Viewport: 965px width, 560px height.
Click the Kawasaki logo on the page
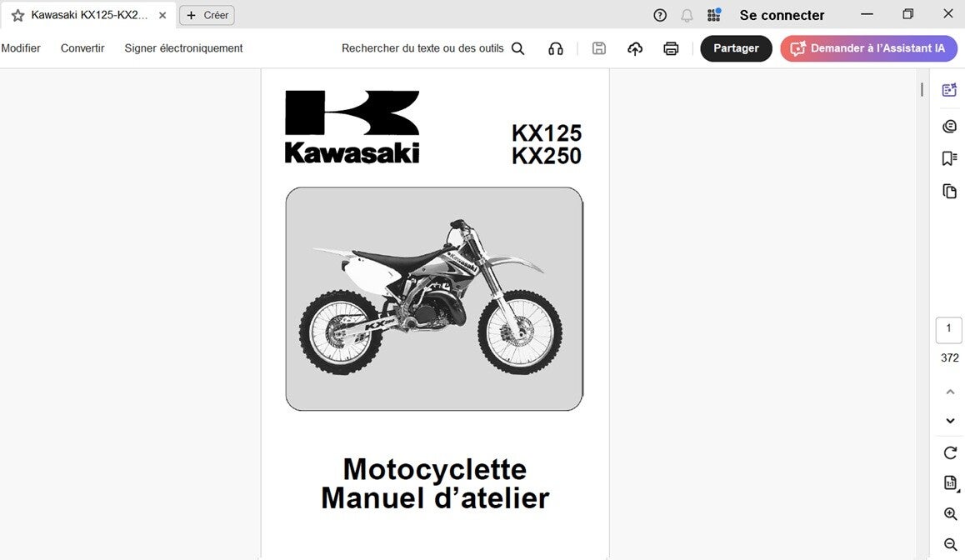(x=352, y=127)
